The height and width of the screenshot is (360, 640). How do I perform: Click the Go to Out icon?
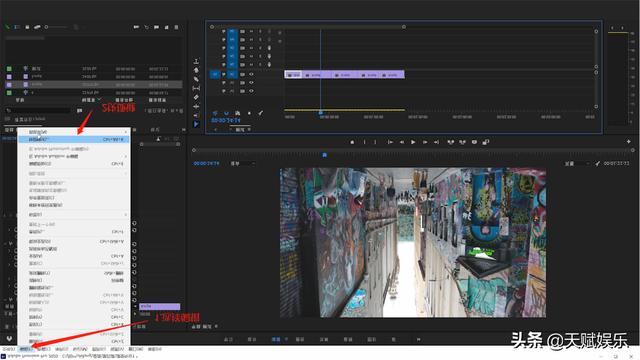(x=436, y=142)
